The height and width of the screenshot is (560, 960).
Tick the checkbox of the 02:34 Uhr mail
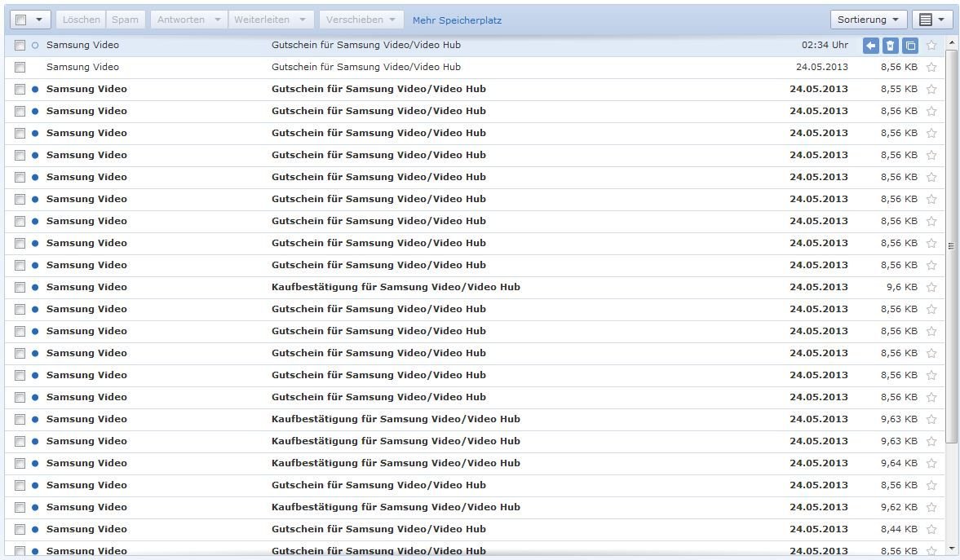[x=20, y=46]
